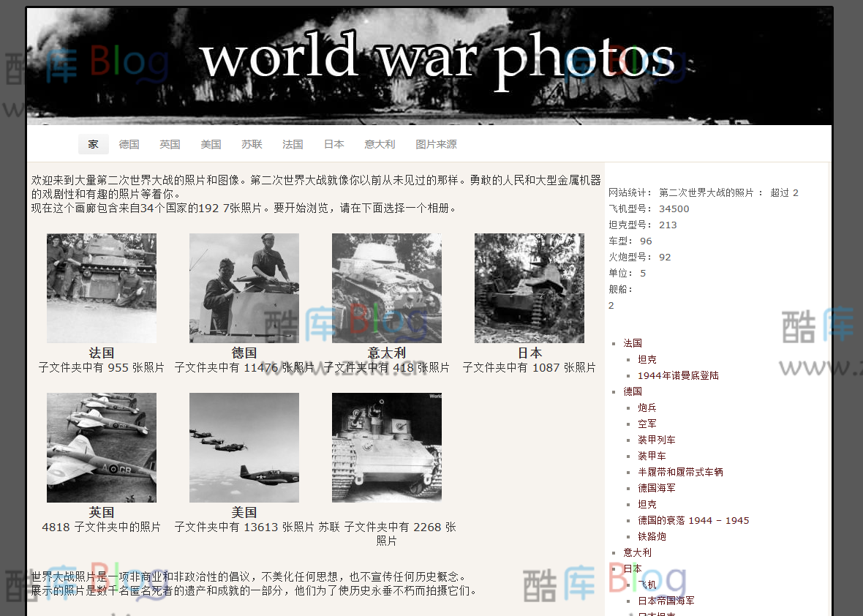863x616 pixels.
Task: Open the 苏联 menu item
Action: coord(252,144)
